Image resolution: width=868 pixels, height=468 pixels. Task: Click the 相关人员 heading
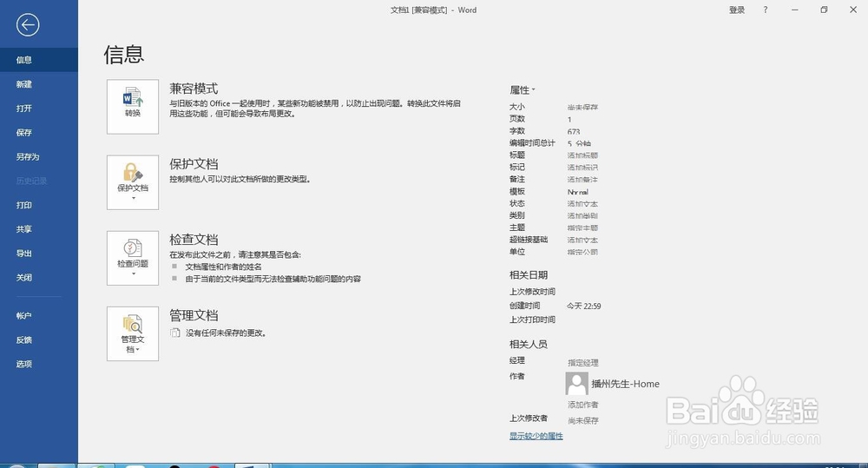click(529, 344)
